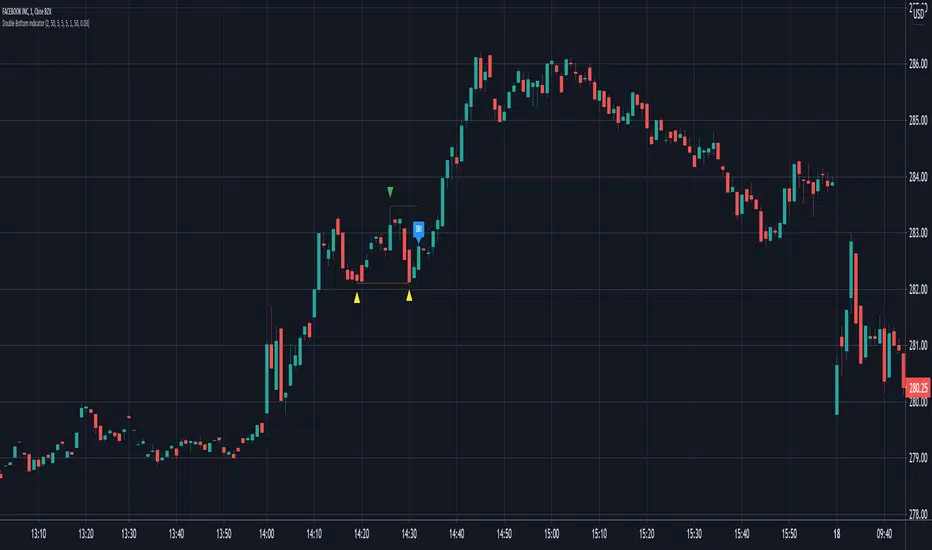Click the 09:40 time axis label
The width and height of the screenshot is (932, 550).
pos(884,534)
